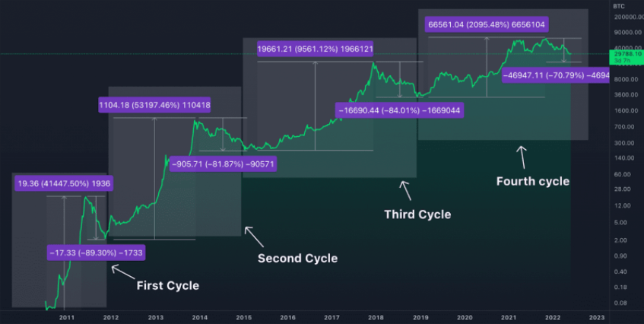Select the −17.33 (−89.30%) drawdown label
Image resolution: width=644 pixels, height=324 pixels.
(x=97, y=252)
